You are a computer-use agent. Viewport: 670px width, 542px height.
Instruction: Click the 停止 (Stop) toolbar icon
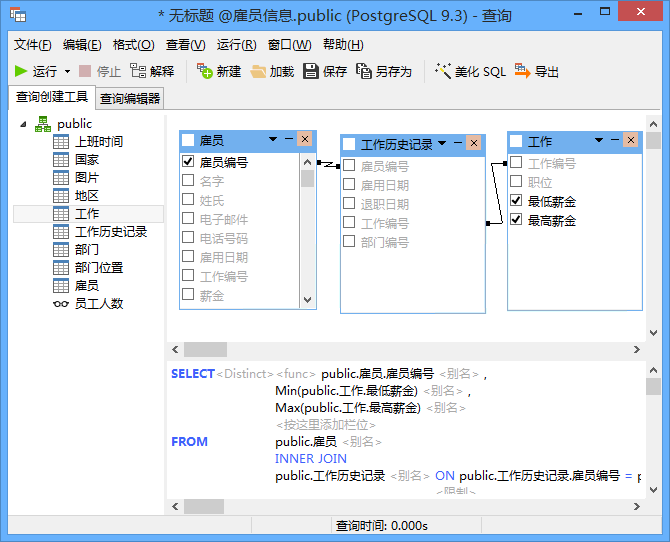click(86, 71)
